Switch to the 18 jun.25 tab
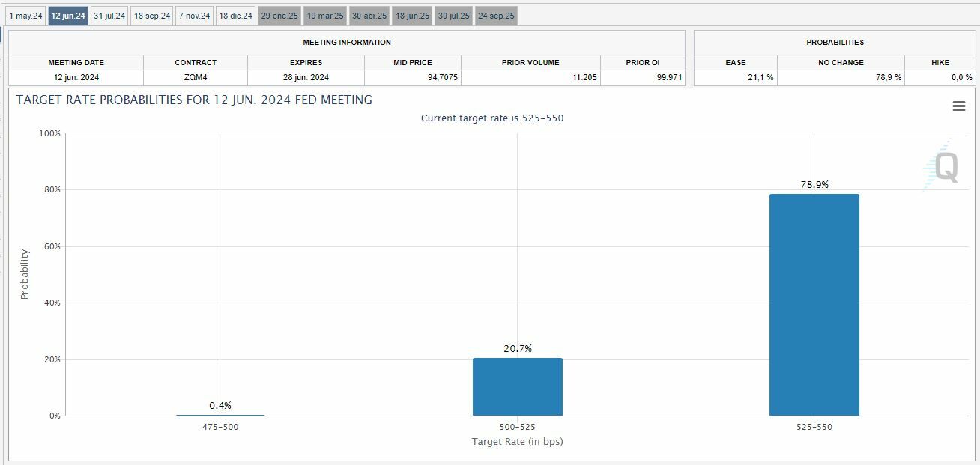980x465 pixels. pos(413,16)
